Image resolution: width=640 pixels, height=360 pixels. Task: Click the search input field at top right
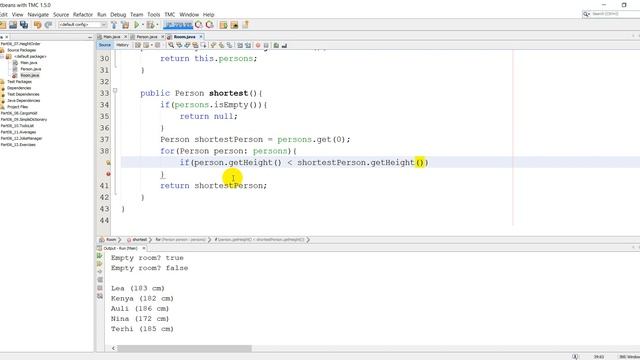[616, 14]
